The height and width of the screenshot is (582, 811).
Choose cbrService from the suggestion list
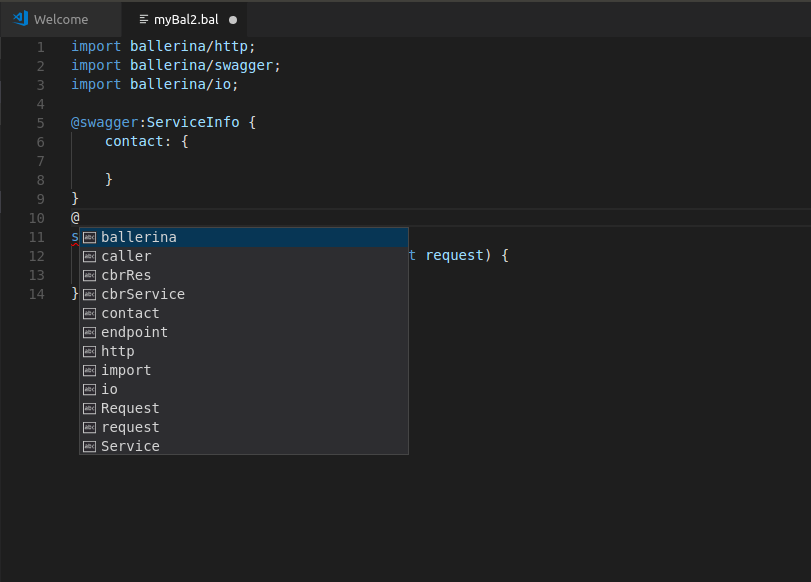[x=244, y=294]
